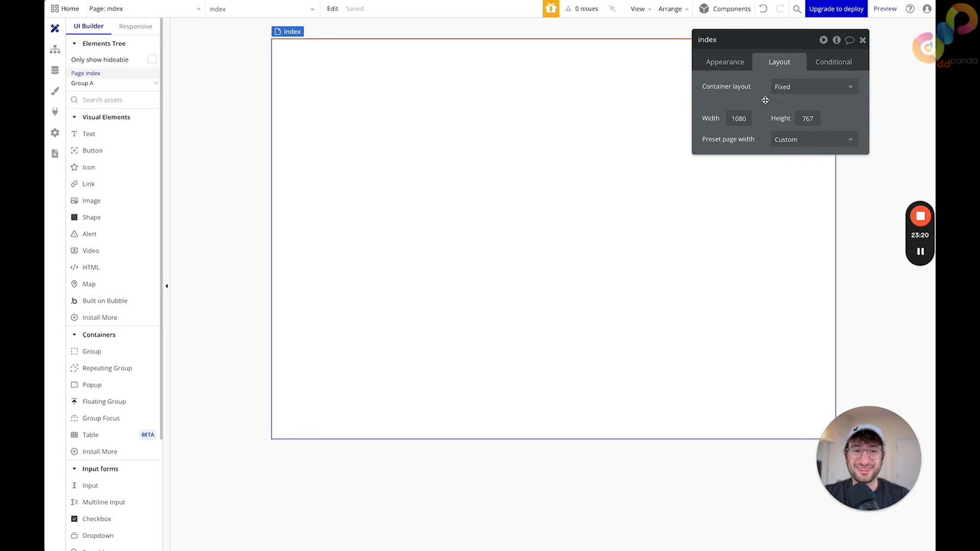This screenshot has height=551, width=980.
Task: Click the Search assets field
Action: click(113, 100)
